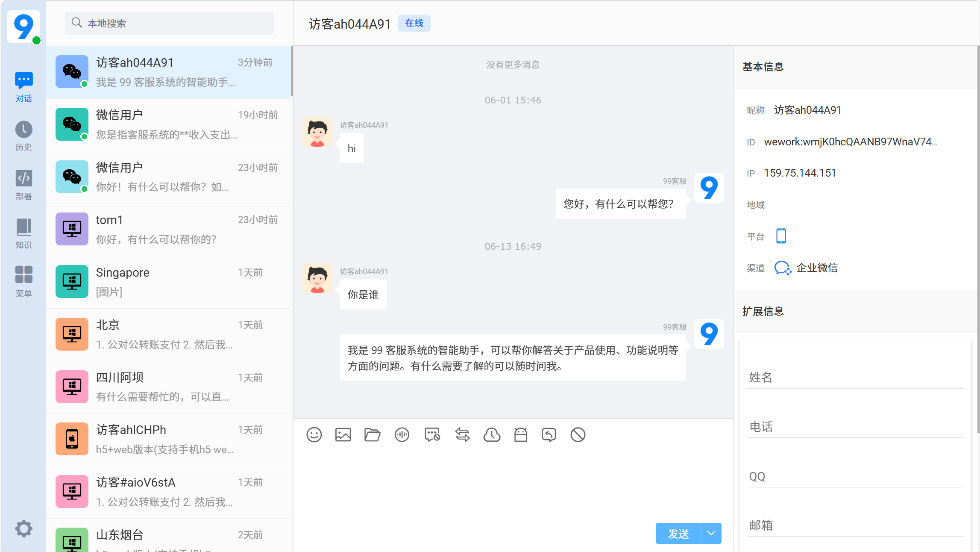Click the 您好,有什么可以帮您 reply bubble

point(621,204)
